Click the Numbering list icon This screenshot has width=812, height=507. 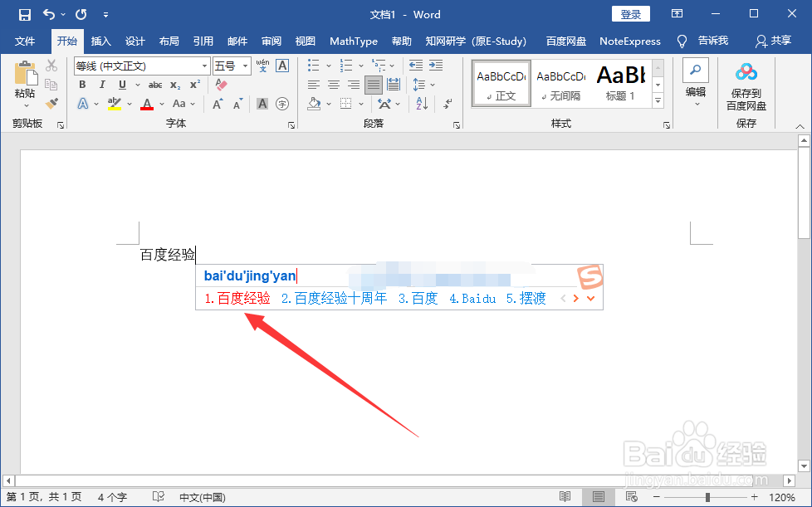click(346, 66)
